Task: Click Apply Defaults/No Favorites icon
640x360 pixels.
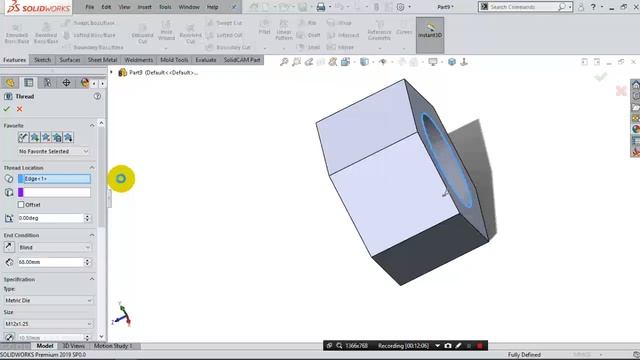Action: tap(23, 138)
